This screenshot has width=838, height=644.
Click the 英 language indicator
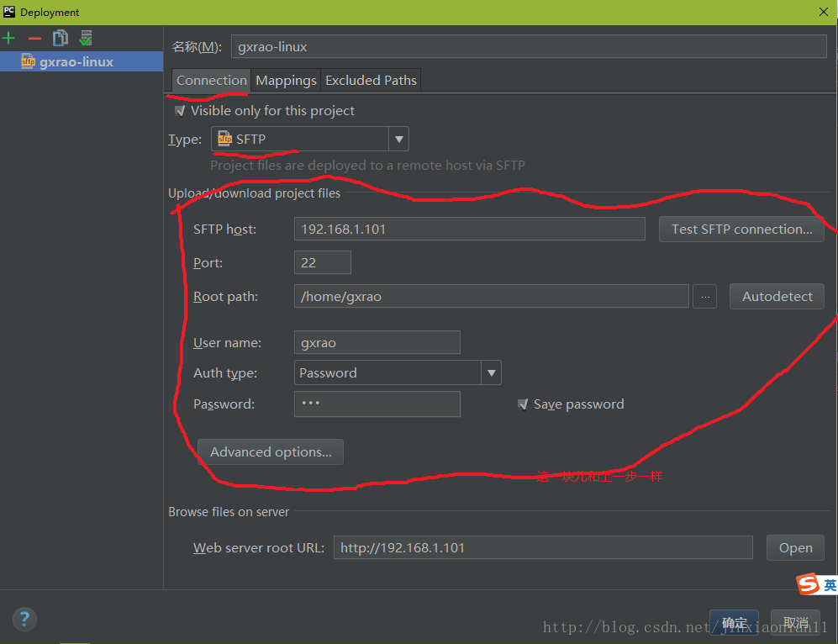830,585
